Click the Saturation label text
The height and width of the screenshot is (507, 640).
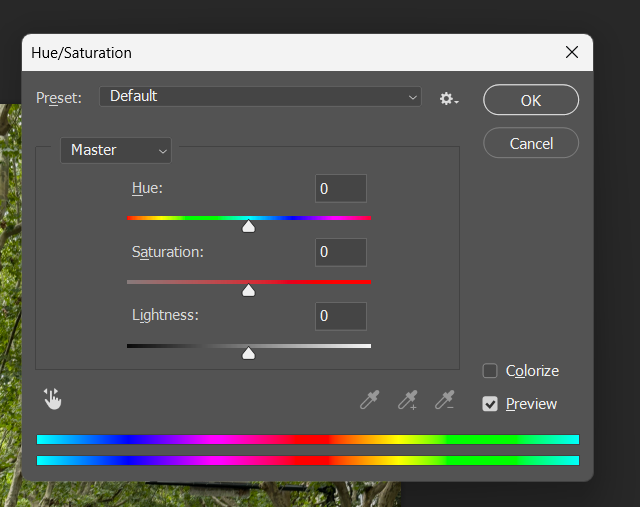(x=168, y=252)
